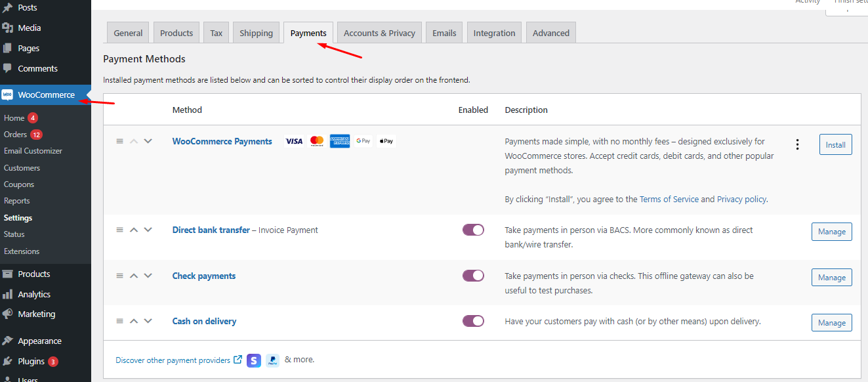Open the Media sidebar icon

click(x=7, y=28)
